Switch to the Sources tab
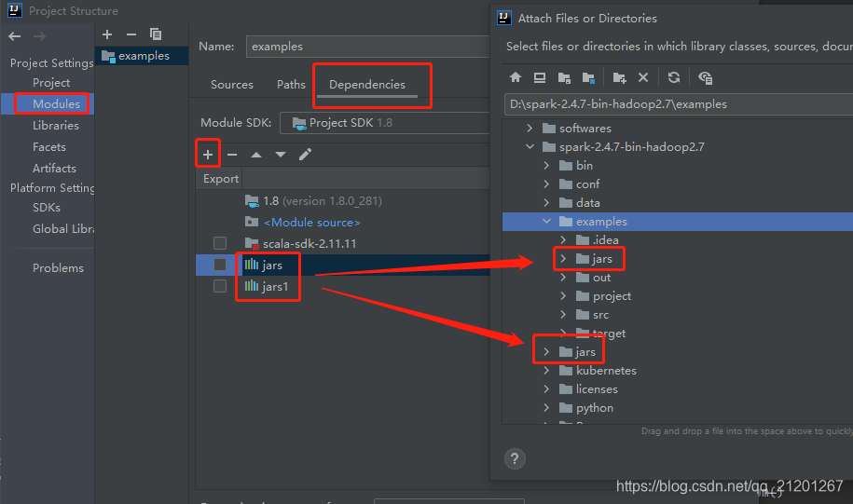The image size is (853, 504). [232, 85]
